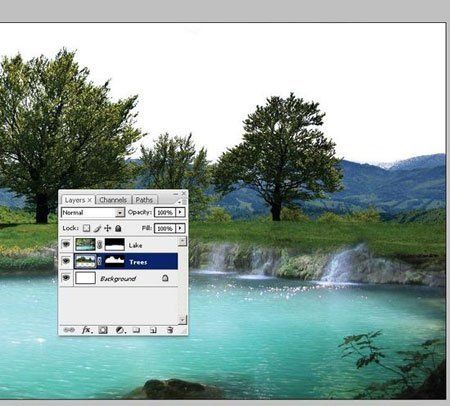Viewport: 450px width, 406px height.
Task: Select the Trees layer image thumbnail
Action: pyautogui.click(x=85, y=261)
